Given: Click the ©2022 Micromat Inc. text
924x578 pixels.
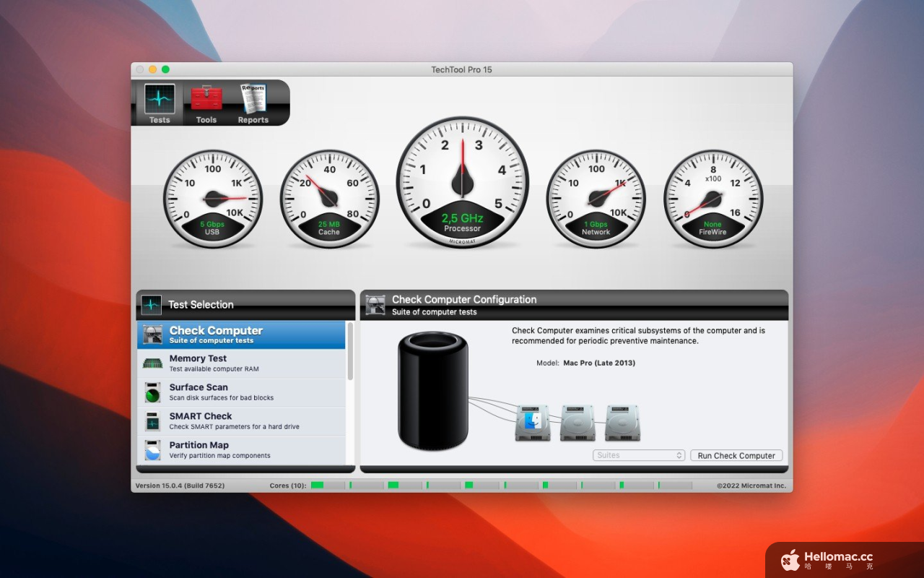Looking at the screenshot, I should (751, 486).
